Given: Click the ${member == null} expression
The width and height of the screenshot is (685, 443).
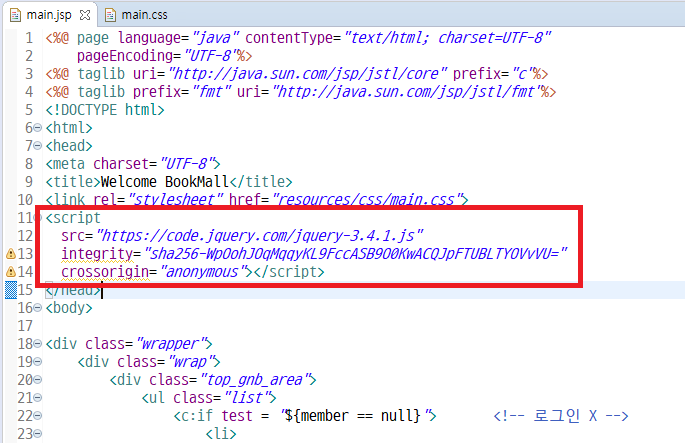Looking at the screenshot, I should tap(352, 416).
